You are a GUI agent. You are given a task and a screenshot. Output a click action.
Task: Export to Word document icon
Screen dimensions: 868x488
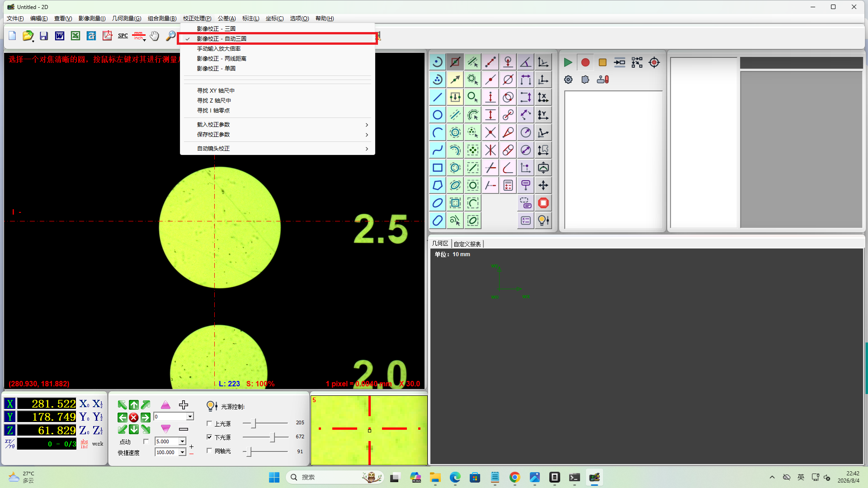(x=60, y=36)
